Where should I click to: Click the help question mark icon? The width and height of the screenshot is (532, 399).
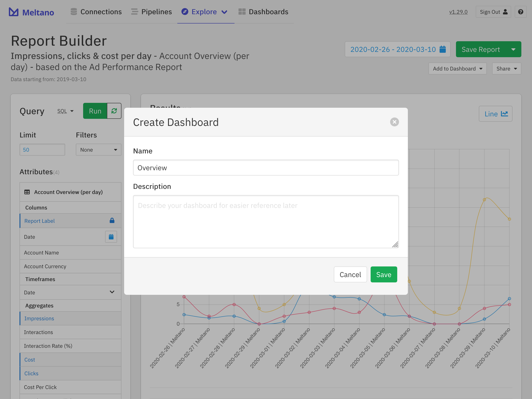pos(520,12)
